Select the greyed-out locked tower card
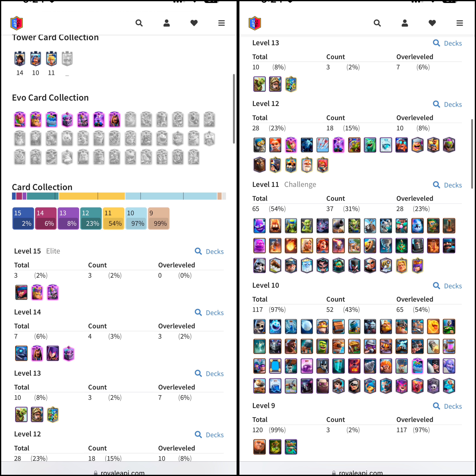This screenshot has height=476, width=476. pos(67,59)
